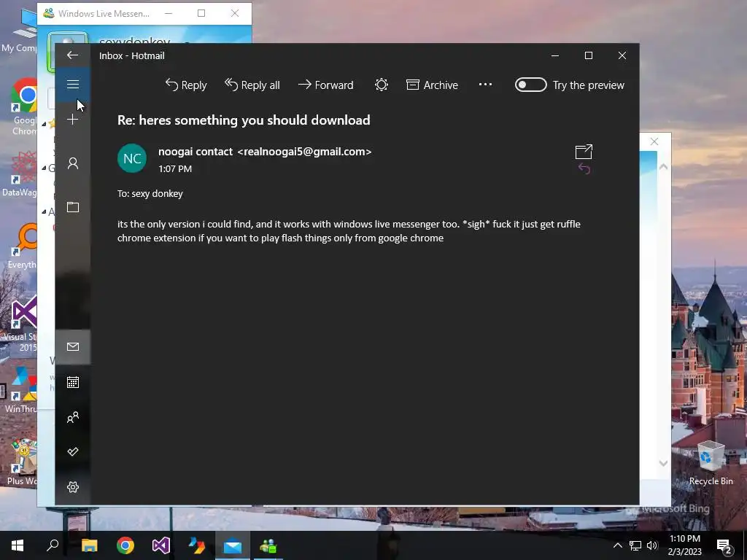Close the background window behind Mail
Screen dimensions: 747x560
click(654, 141)
